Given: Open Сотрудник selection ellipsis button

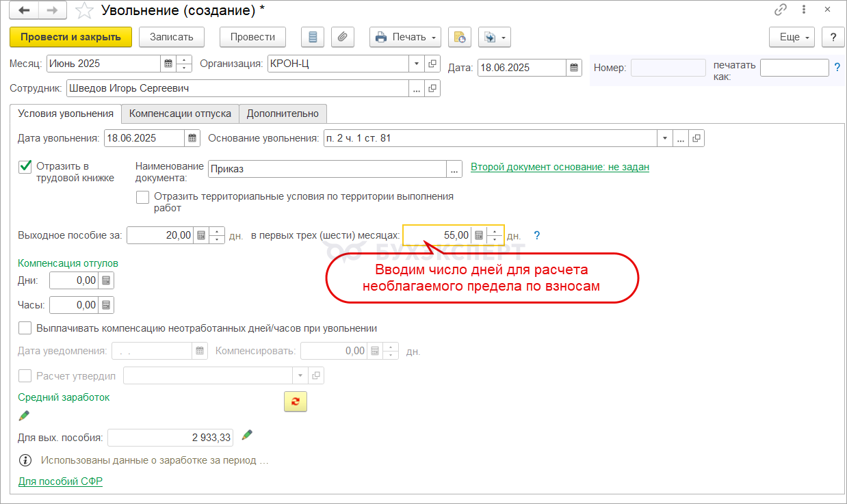Looking at the screenshot, I should (417, 88).
